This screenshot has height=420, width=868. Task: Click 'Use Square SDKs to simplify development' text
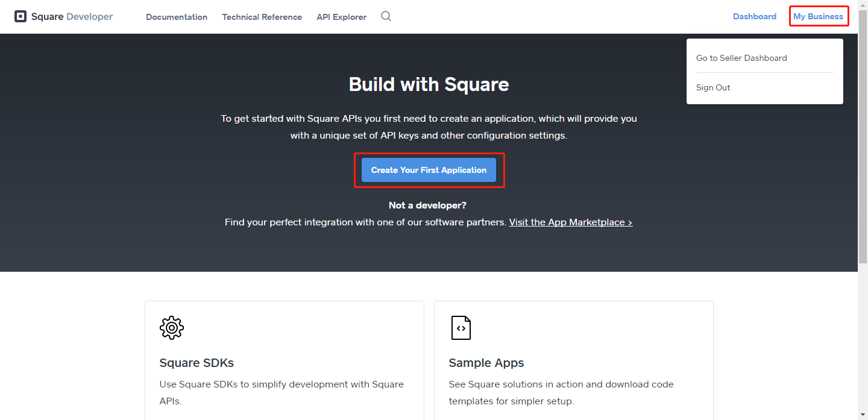[281, 392]
